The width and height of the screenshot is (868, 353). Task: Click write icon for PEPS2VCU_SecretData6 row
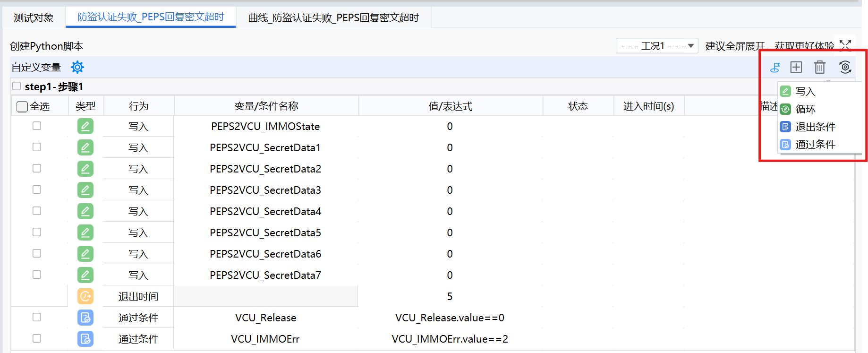coord(85,254)
